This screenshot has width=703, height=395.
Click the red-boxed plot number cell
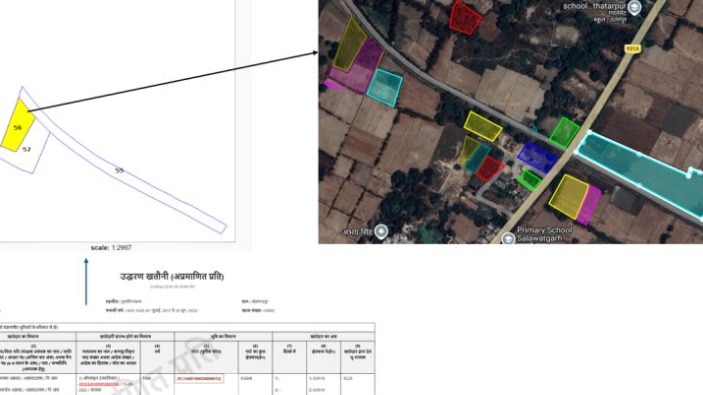(200, 379)
